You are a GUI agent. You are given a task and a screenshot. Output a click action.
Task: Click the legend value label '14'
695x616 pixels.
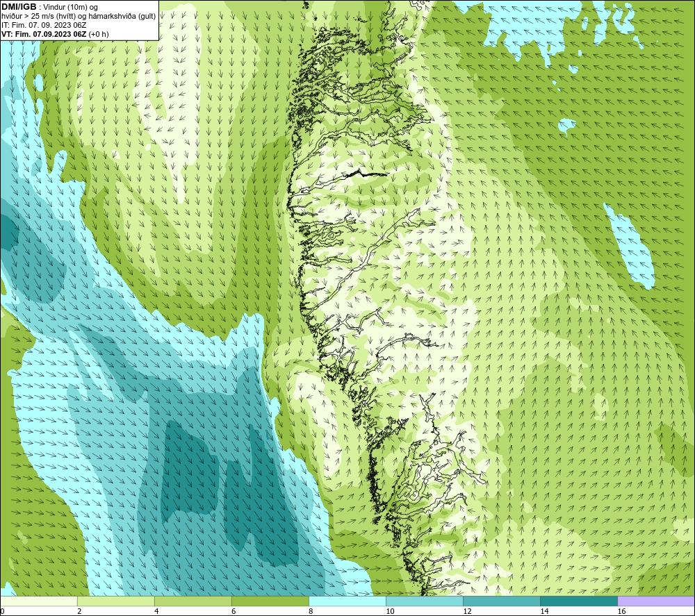pos(544,611)
